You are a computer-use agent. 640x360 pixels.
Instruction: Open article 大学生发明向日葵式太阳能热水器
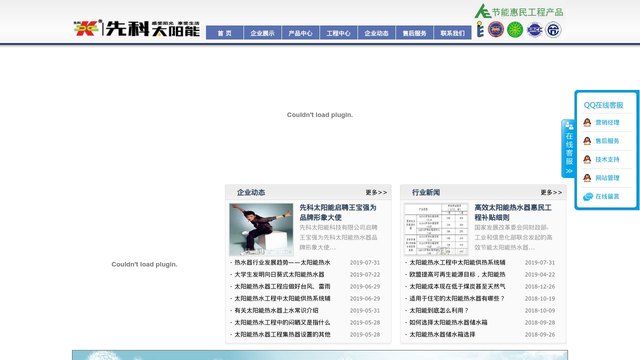[x=279, y=274]
